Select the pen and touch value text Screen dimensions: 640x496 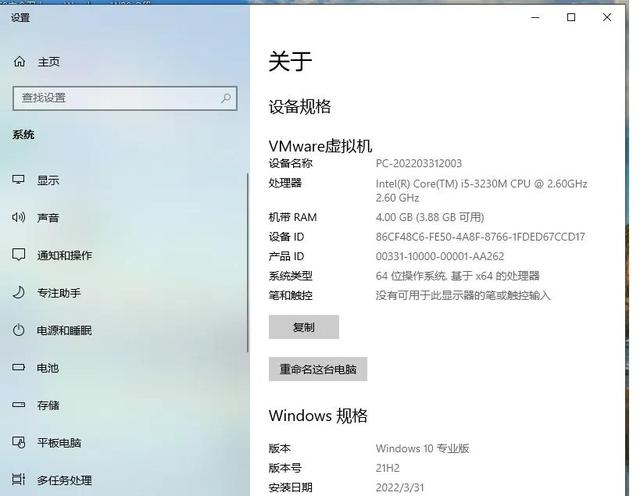463,295
